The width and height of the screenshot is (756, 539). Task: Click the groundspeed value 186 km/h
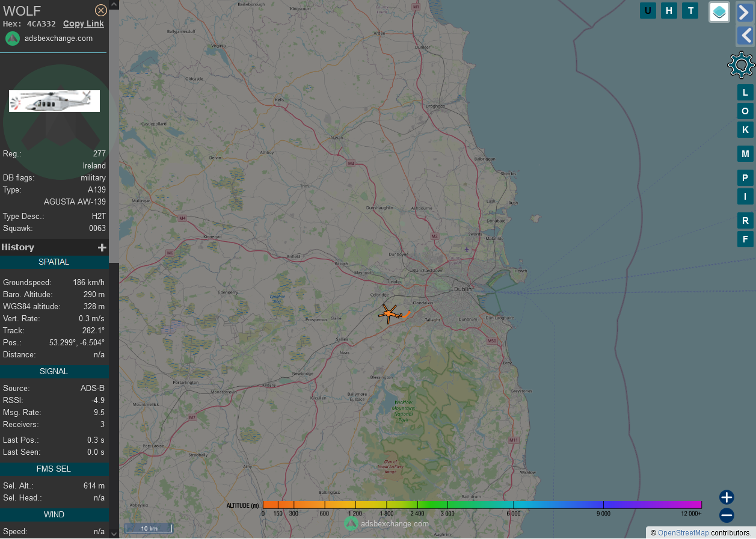(89, 283)
